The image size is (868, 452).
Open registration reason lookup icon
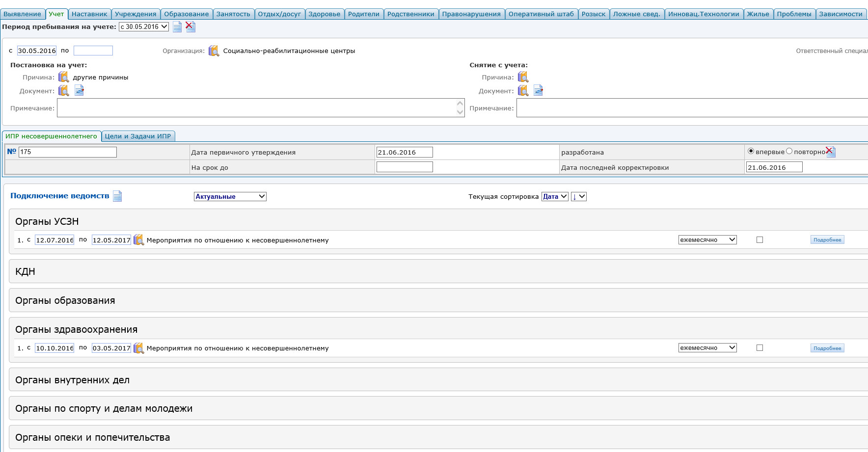(63, 77)
